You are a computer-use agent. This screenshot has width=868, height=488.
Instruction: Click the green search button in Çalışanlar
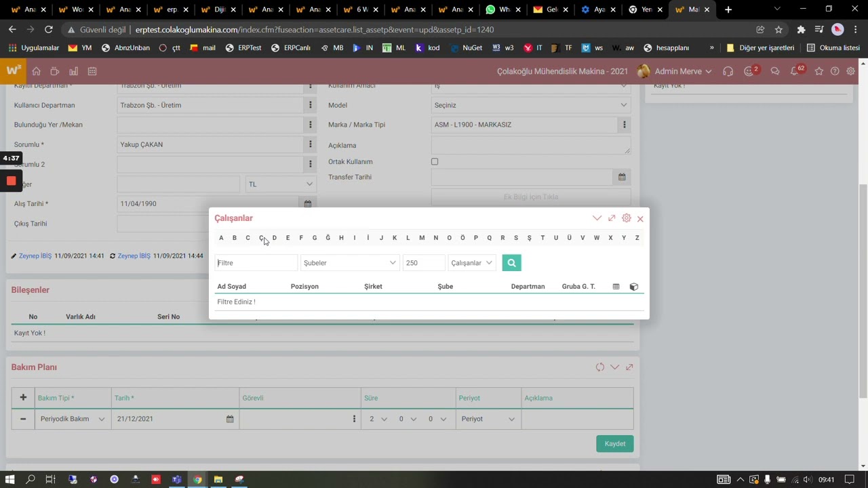[x=511, y=263]
